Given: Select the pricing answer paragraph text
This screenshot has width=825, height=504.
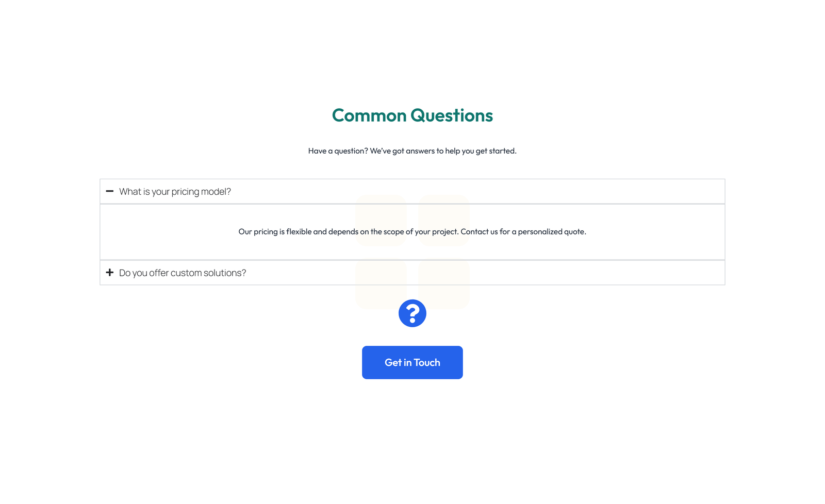Looking at the screenshot, I should click(412, 231).
